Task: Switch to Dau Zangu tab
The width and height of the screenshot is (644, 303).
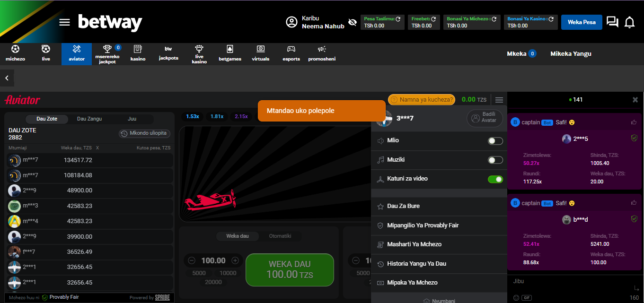Action: point(89,119)
